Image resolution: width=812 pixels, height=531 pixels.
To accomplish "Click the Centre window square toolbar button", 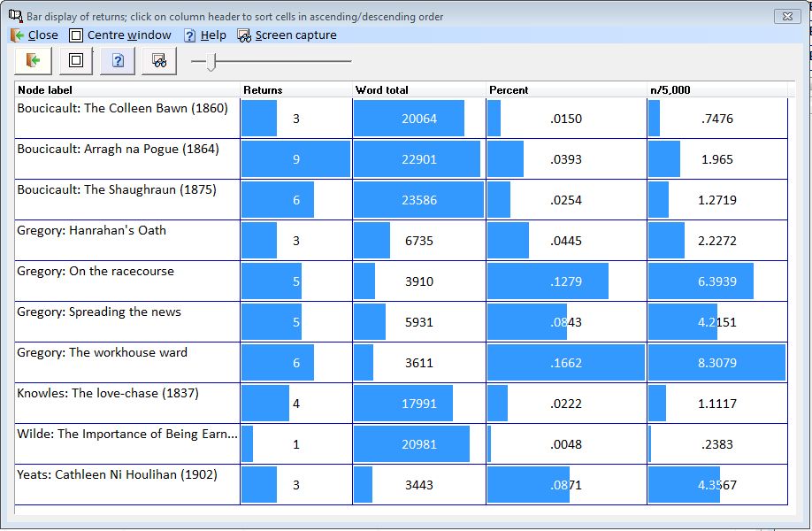I will pyautogui.click(x=76, y=61).
